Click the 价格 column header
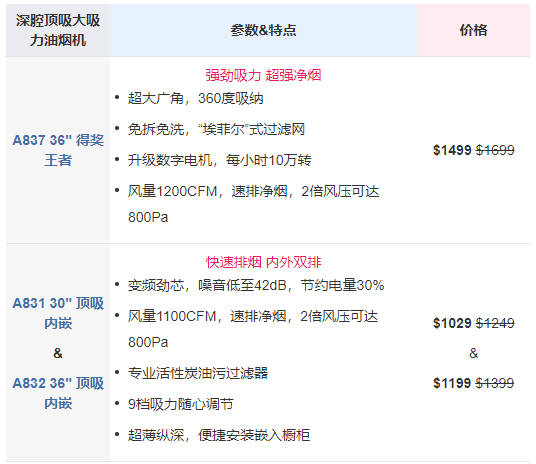Screen dimensions: 536x464 click(473, 30)
